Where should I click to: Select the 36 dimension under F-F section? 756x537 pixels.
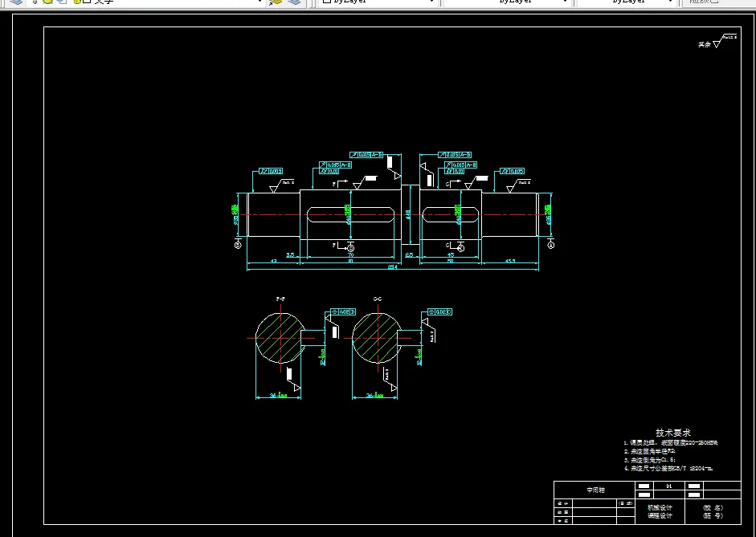coord(278,396)
